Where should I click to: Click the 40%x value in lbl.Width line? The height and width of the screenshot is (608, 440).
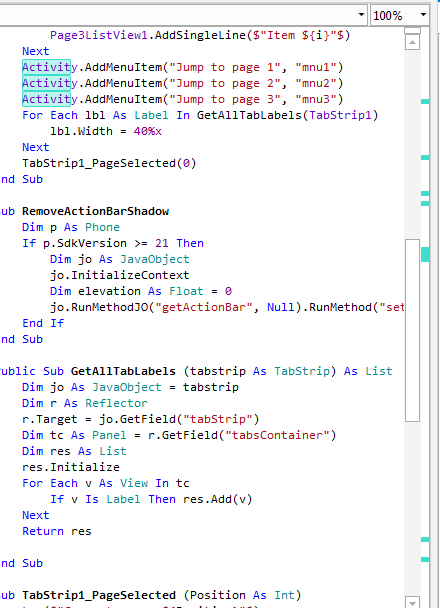click(x=148, y=131)
